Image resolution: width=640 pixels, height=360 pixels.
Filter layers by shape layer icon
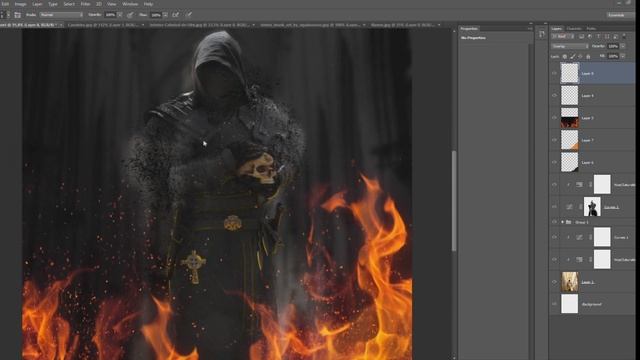tap(607, 36)
